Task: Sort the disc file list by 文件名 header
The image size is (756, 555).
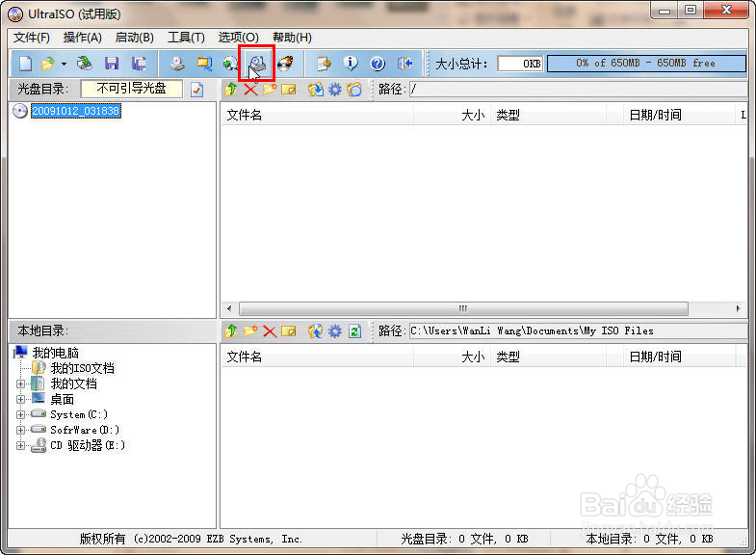Action: (317, 116)
